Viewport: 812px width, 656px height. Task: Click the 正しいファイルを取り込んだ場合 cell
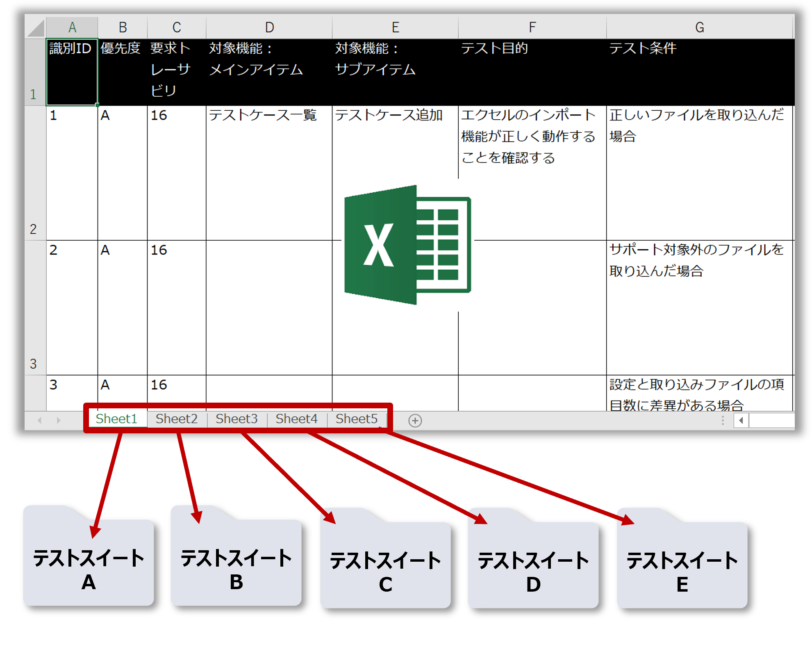tap(700, 173)
